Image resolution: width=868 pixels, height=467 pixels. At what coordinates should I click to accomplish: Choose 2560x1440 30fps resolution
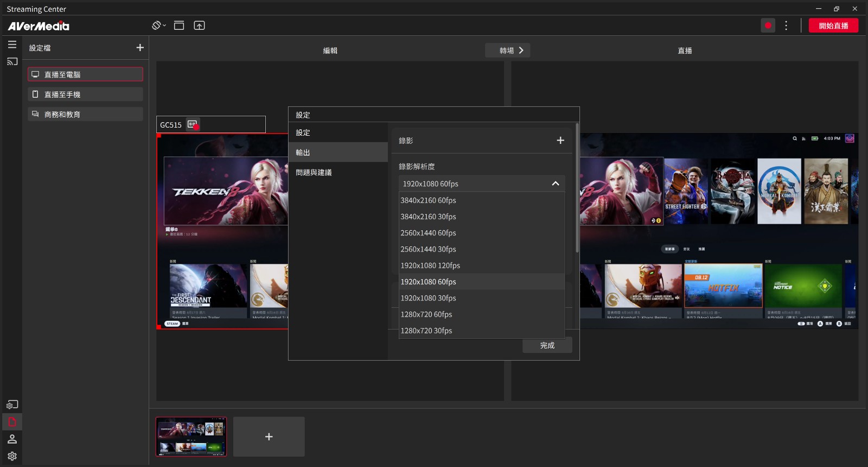[x=482, y=249]
